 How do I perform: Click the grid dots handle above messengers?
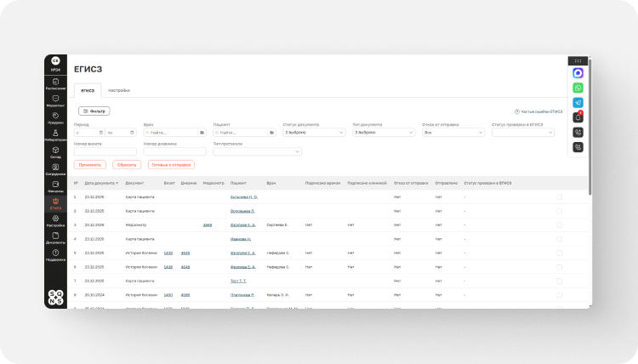tap(578, 60)
